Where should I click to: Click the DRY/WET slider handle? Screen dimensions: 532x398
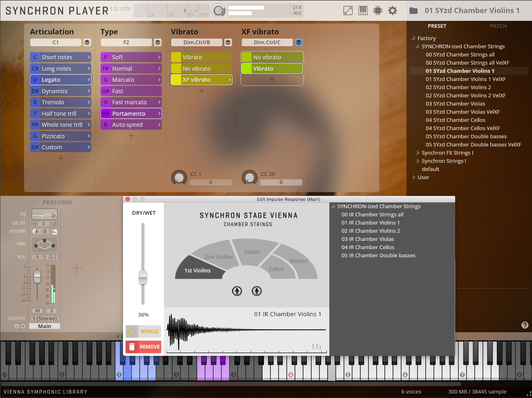143,277
